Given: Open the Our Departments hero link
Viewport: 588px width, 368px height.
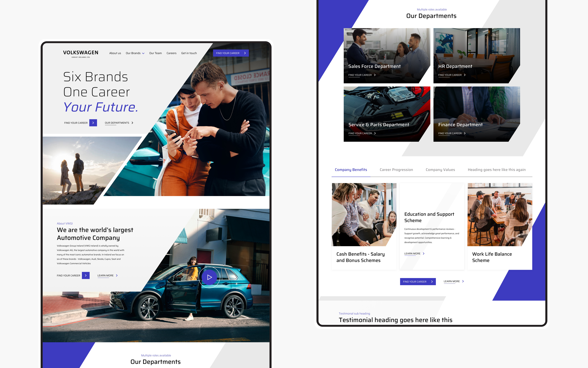Looking at the screenshot, I should [x=117, y=123].
